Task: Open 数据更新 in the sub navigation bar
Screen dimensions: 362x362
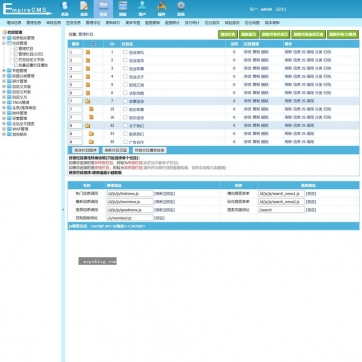Action: click(152, 23)
